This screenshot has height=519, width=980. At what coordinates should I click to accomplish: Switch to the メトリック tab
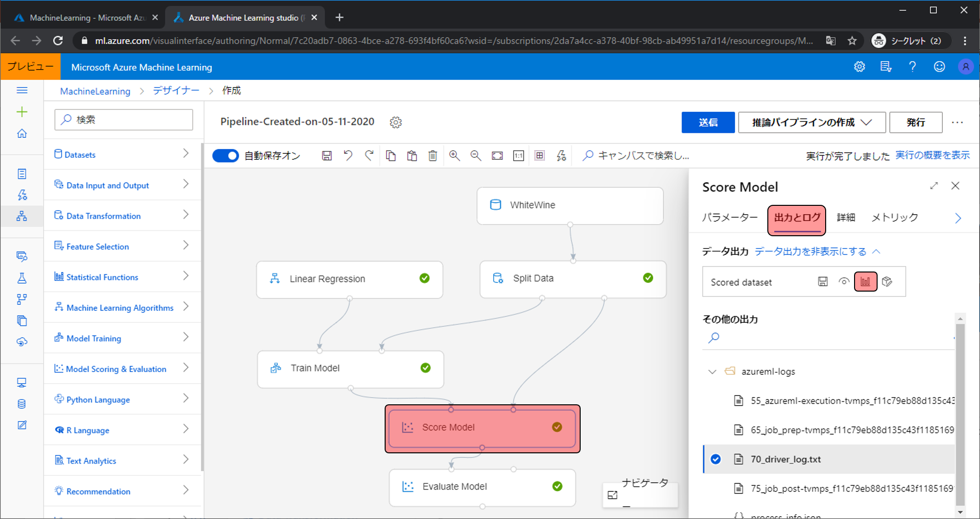[x=894, y=218]
